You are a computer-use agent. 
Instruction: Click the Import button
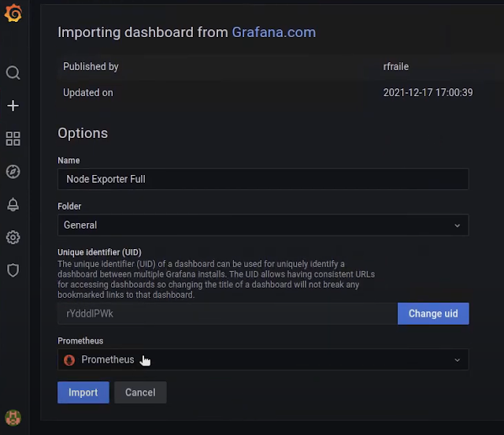tap(83, 392)
